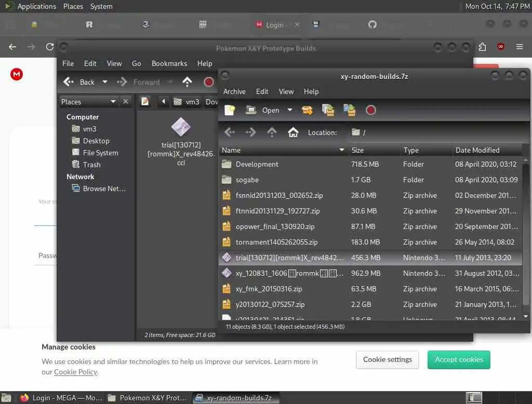Expand the Open recent archives dropdown arrow

(x=290, y=110)
